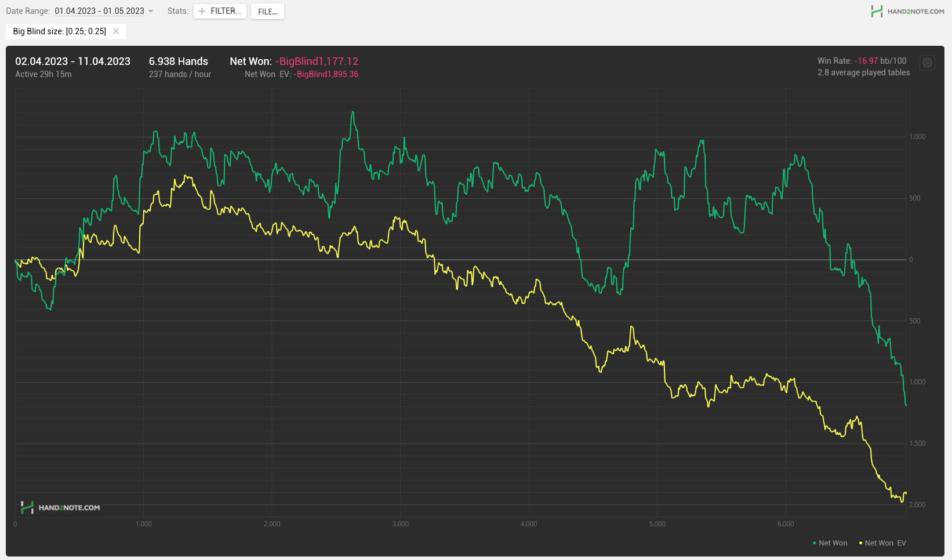Screen dimensions: 952x560
Task: Remove the Big Blind size filter chip
Action: tap(116, 31)
